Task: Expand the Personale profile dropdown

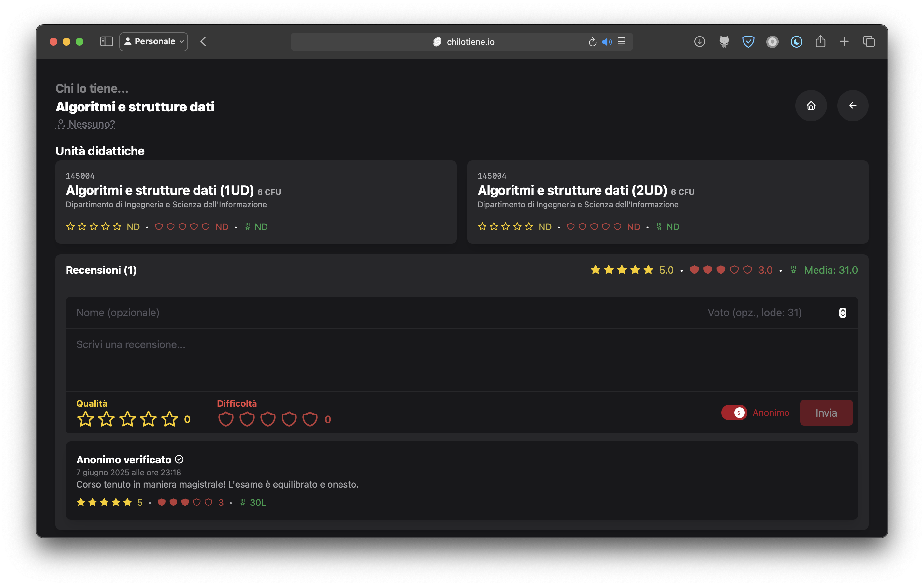Action: pyautogui.click(x=153, y=41)
